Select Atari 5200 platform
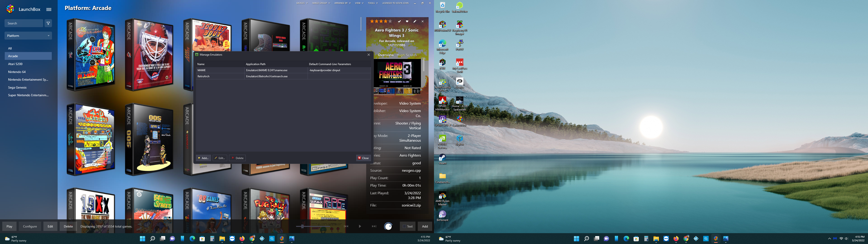This screenshot has width=868, height=244. 28,64
